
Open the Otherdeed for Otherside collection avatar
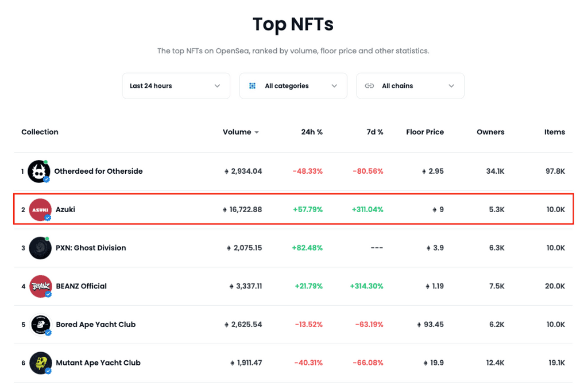point(38,171)
